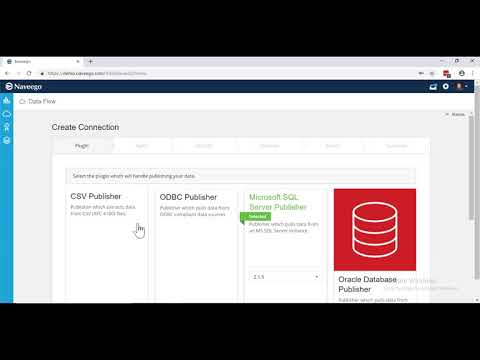
Task: Select the fourth wizard step tab
Action: pos(269,146)
